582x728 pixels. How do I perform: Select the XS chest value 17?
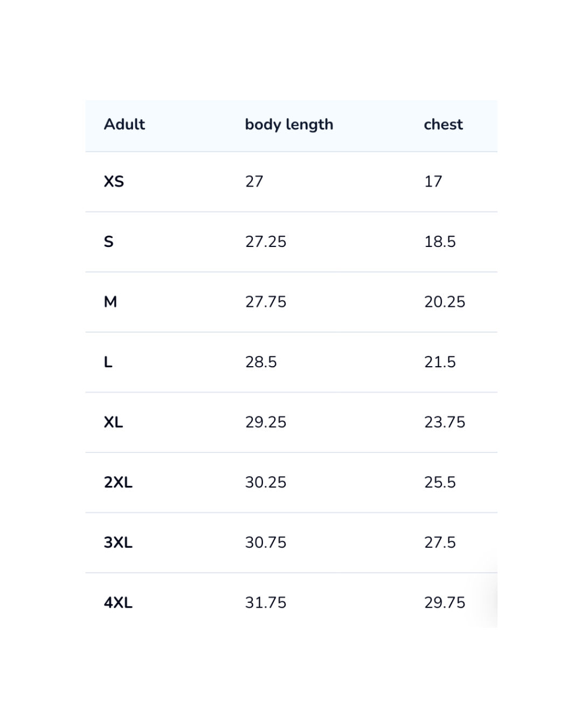tap(433, 182)
